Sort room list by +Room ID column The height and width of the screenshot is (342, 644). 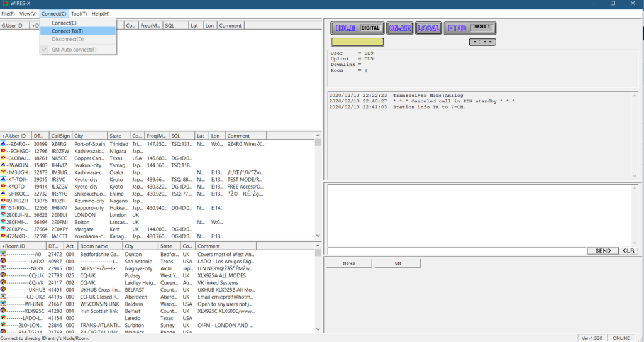point(23,246)
